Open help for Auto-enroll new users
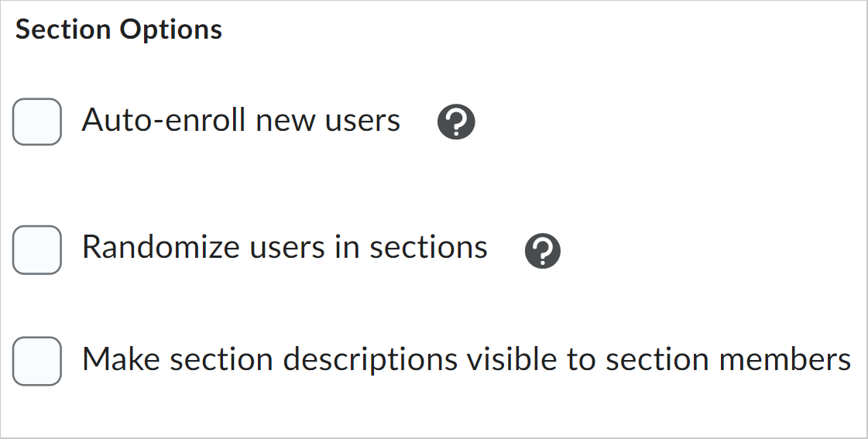868x439 pixels. coord(456,122)
